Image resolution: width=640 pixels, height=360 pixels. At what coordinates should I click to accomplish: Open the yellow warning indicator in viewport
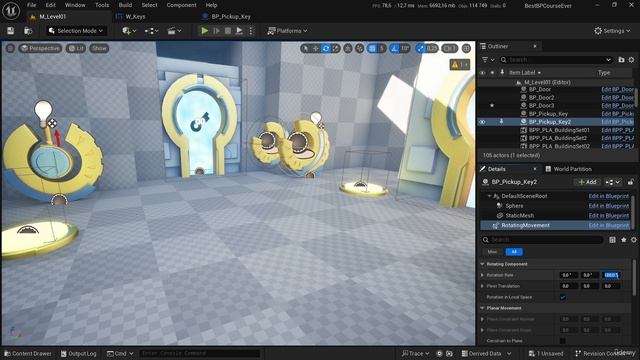(x=460, y=64)
